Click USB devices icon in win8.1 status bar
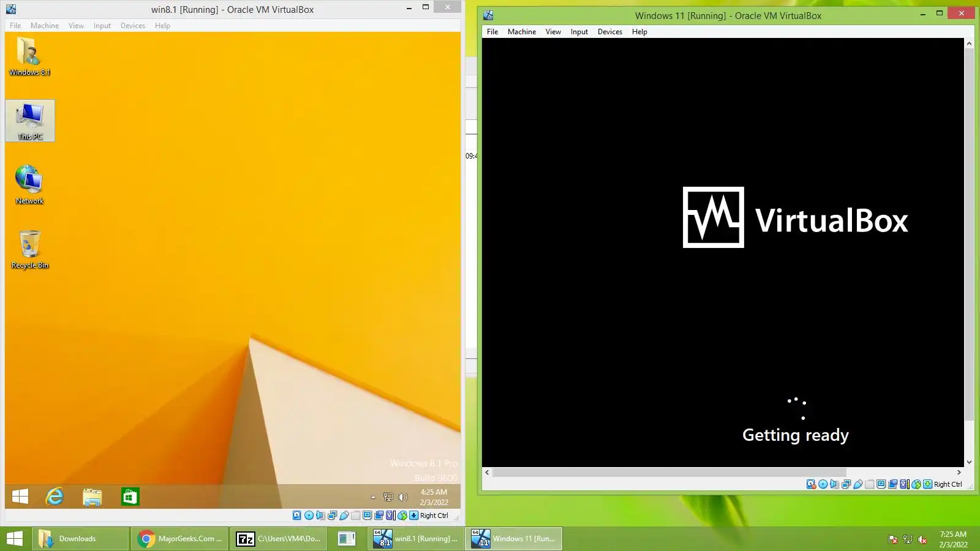 pos(344,515)
